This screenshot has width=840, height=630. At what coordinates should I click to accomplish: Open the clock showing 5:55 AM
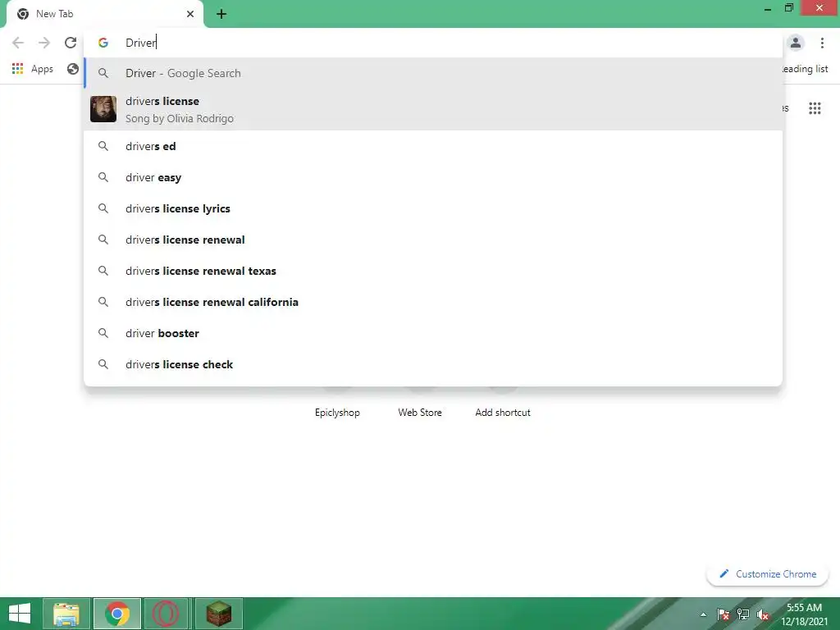[x=804, y=614]
